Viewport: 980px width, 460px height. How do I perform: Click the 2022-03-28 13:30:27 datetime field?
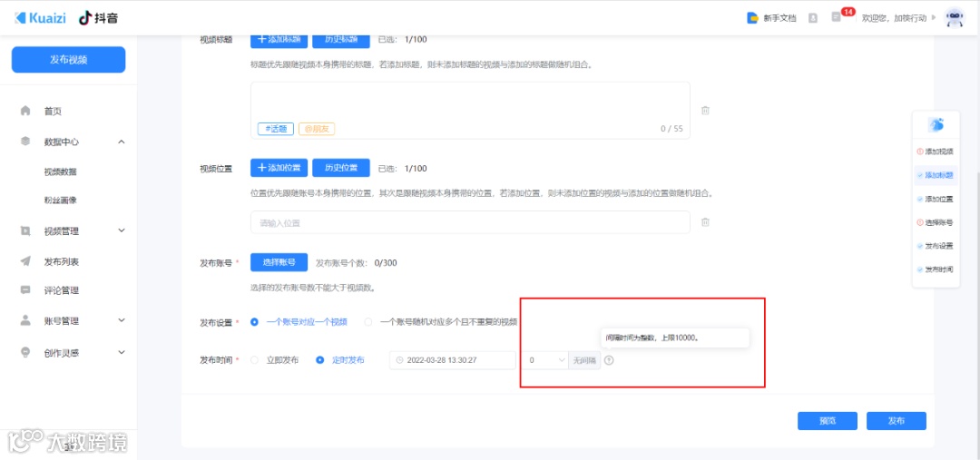tap(453, 360)
